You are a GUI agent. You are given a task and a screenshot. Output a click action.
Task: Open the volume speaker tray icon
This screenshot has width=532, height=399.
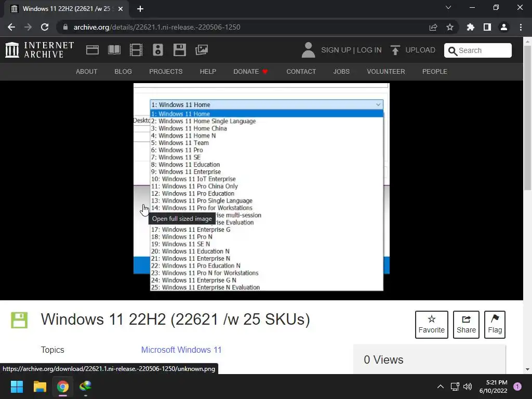(468, 387)
